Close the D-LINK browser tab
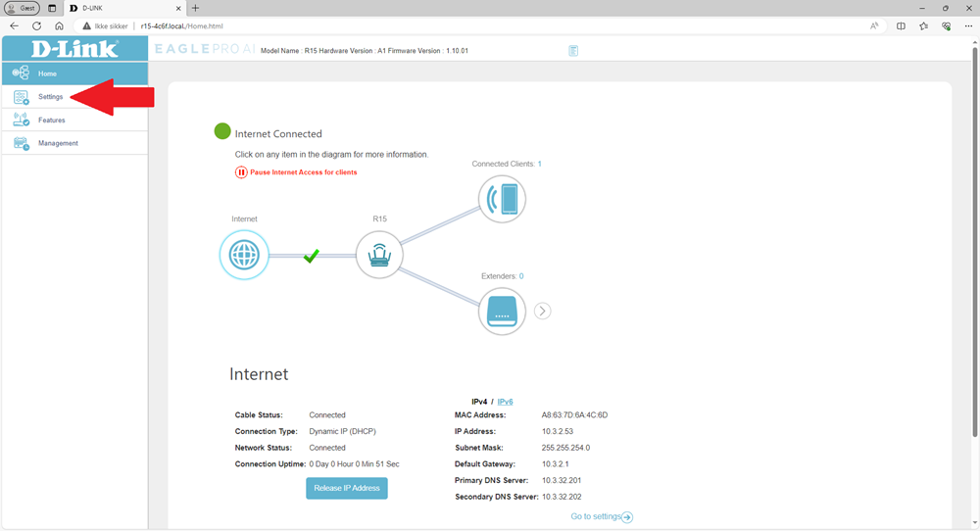 point(178,8)
